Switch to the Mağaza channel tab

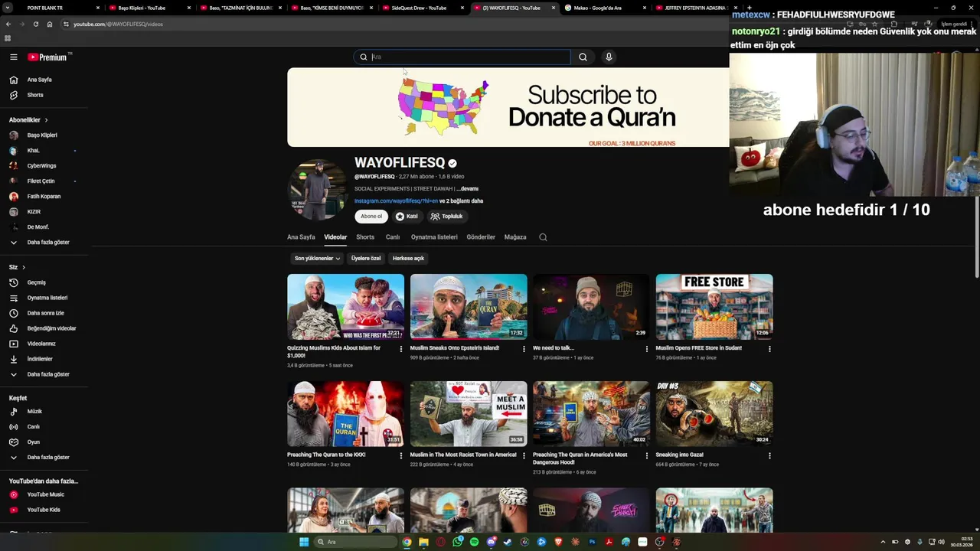[x=515, y=237]
